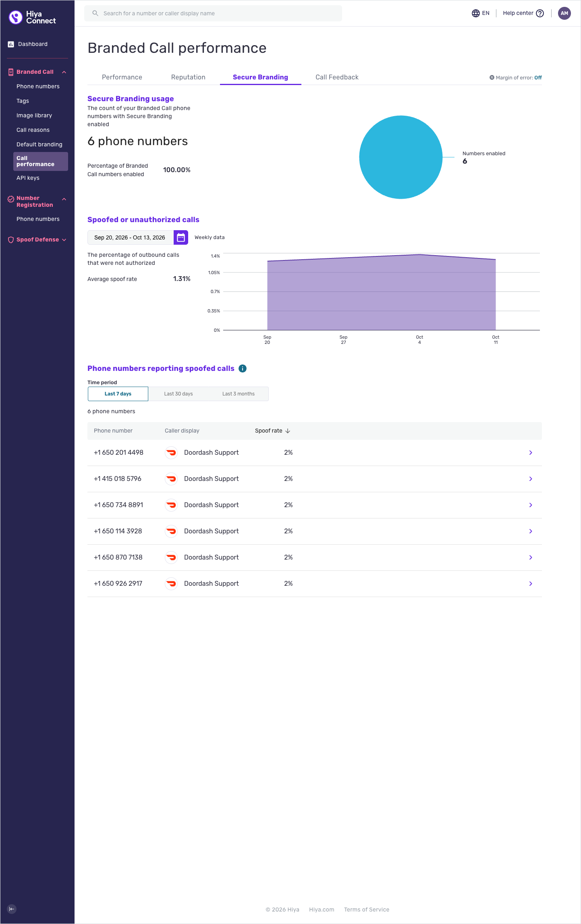
Task: Click the Branded Call phone icon
Action: click(11, 72)
